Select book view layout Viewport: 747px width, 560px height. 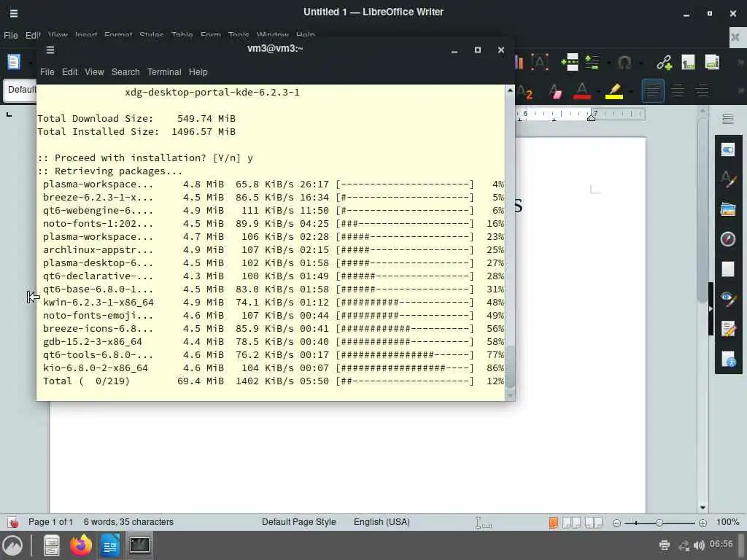(x=594, y=522)
